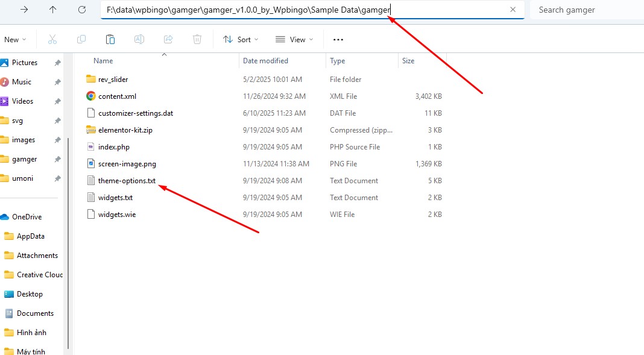Screen dimensions: 644x355
Task: Open OneDrive in the navigation pane
Action: click(27, 217)
